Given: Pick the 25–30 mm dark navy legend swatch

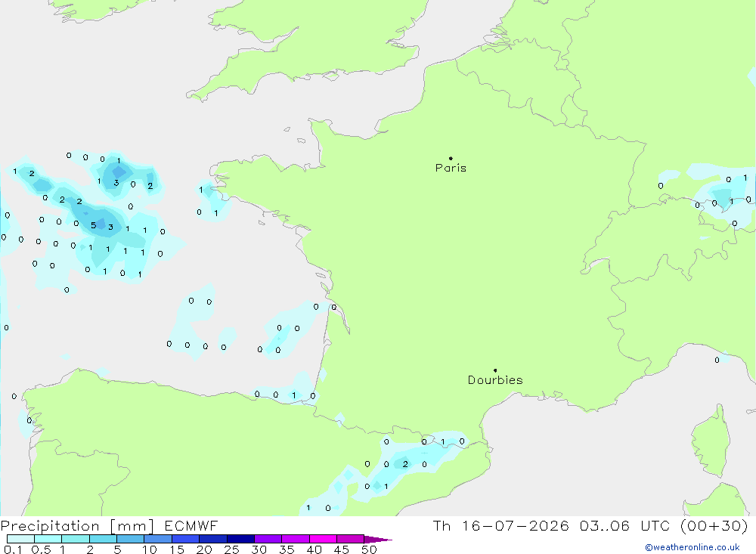Looking at the screenshot, I should pos(240,539).
